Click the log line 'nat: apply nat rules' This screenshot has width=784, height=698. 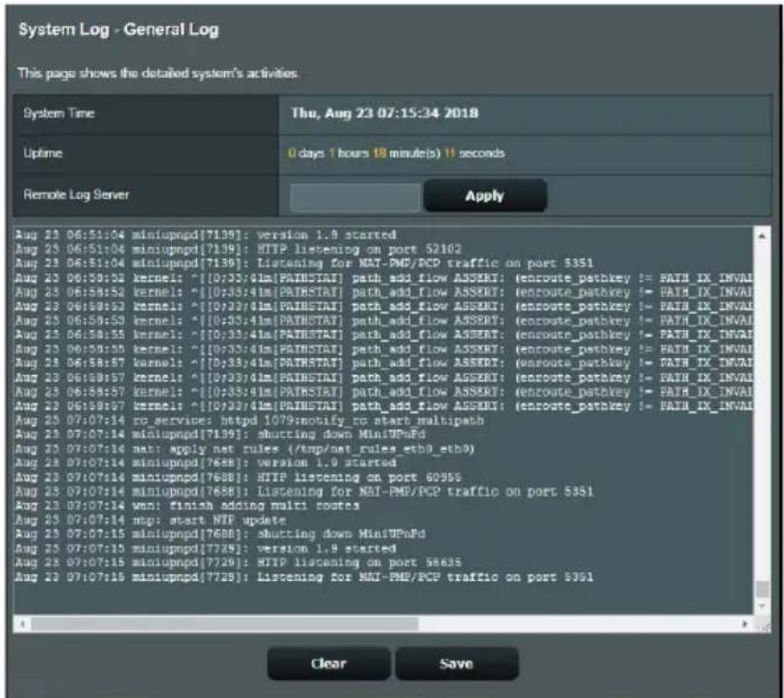click(x=245, y=449)
